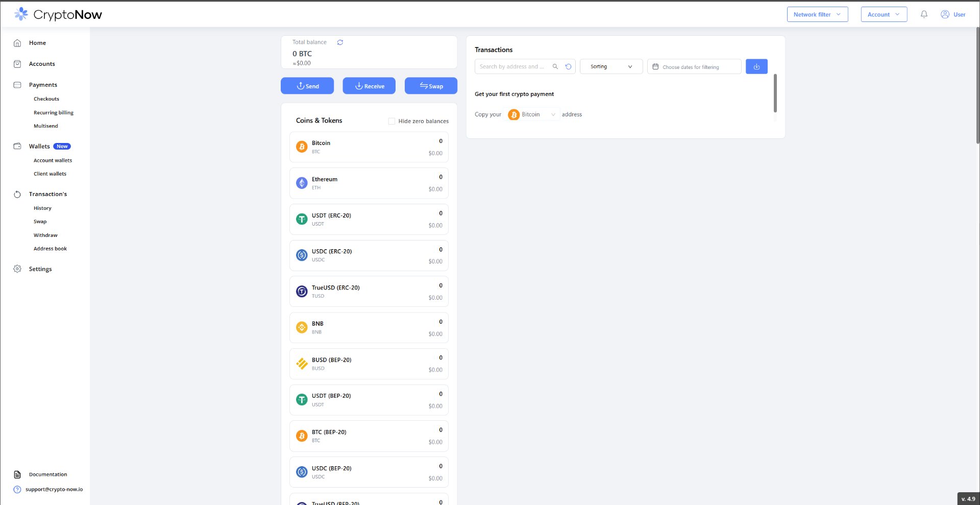The image size is (980, 505).
Task: Download transactions with the blue export button
Action: coord(756,66)
